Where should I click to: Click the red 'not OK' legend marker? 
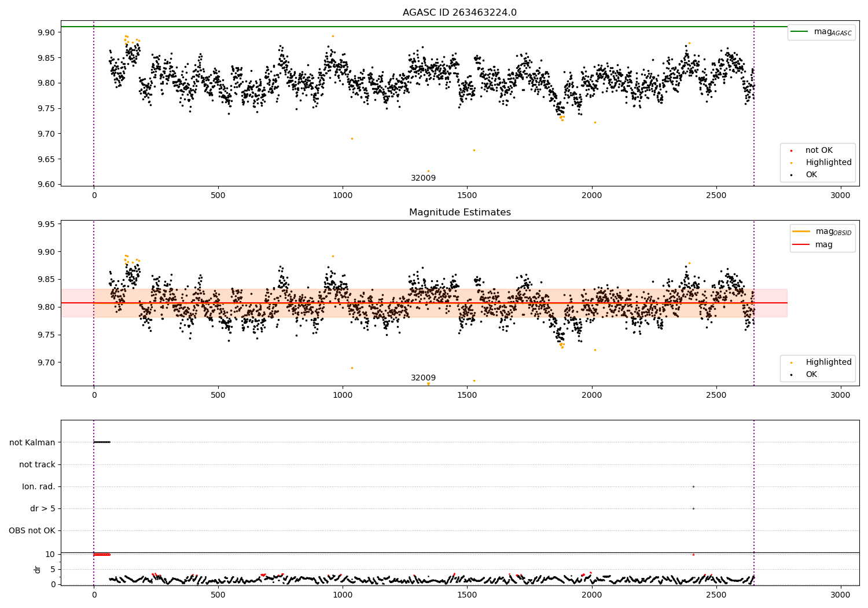(x=791, y=151)
